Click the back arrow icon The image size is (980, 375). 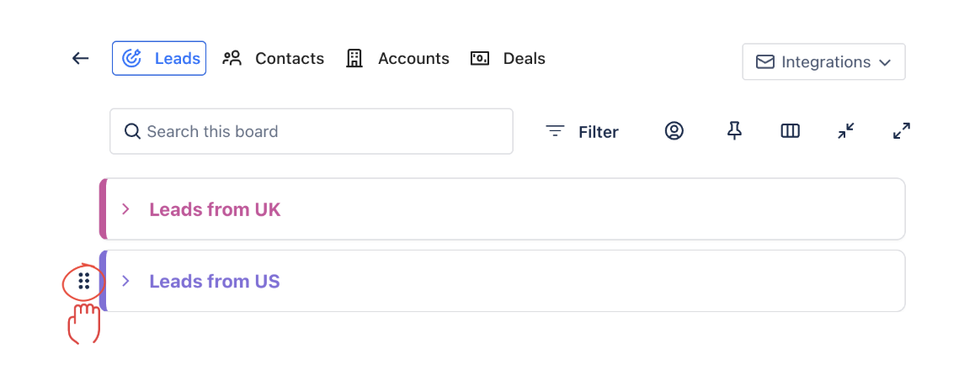tap(80, 58)
